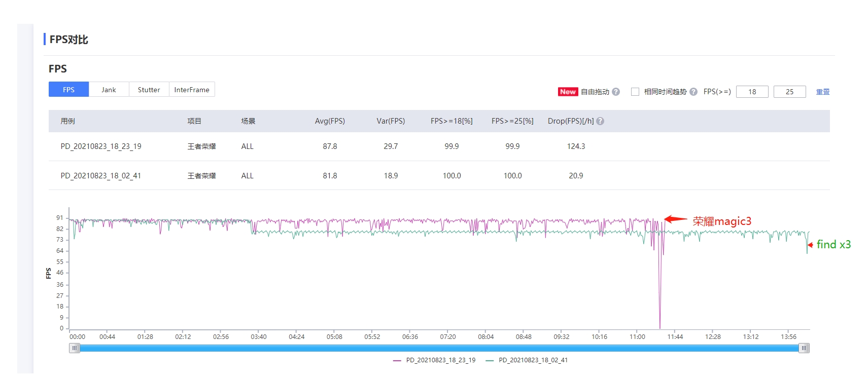Open help icon beside Drop(FPS)[/h] header
Image resolution: width=868 pixels, height=380 pixels.
click(600, 121)
